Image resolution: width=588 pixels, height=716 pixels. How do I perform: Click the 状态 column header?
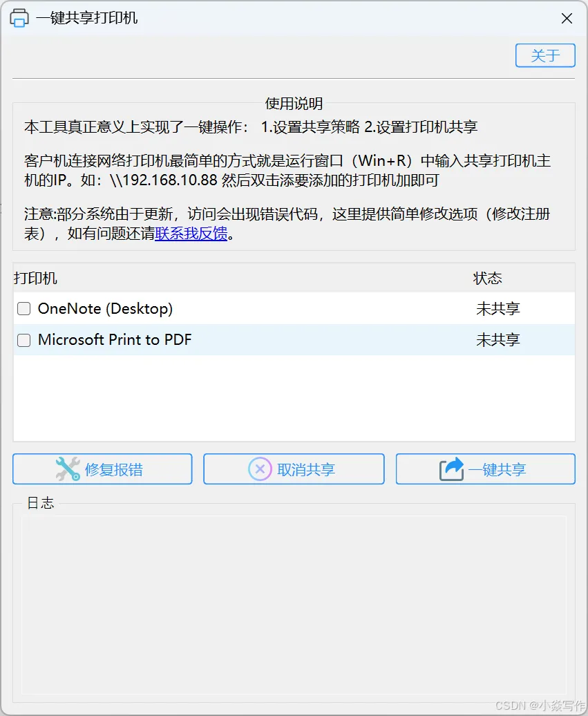(x=487, y=278)
